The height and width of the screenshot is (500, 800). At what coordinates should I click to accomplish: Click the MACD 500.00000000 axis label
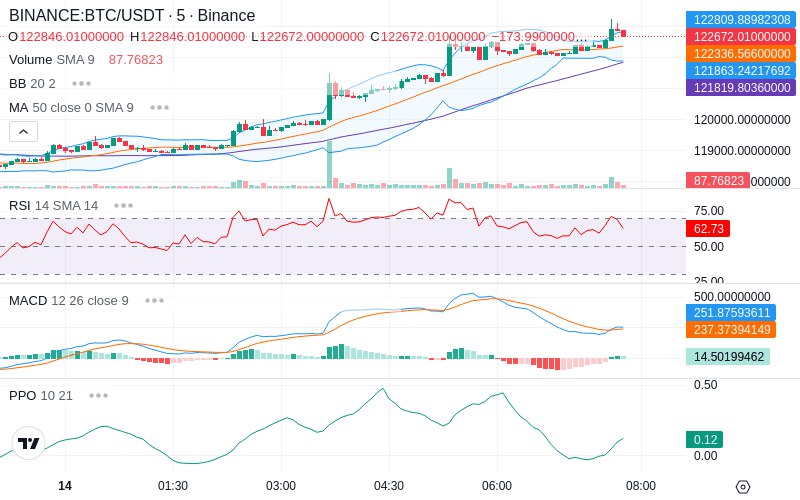[x=732, y=297]
